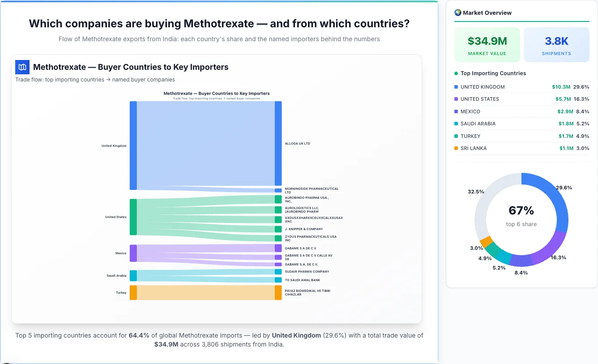Image resolution: width=598 pixels, height=364 pixels.
Task: Click the United Kingdom node in the Sankey chart
Action: 132,146
